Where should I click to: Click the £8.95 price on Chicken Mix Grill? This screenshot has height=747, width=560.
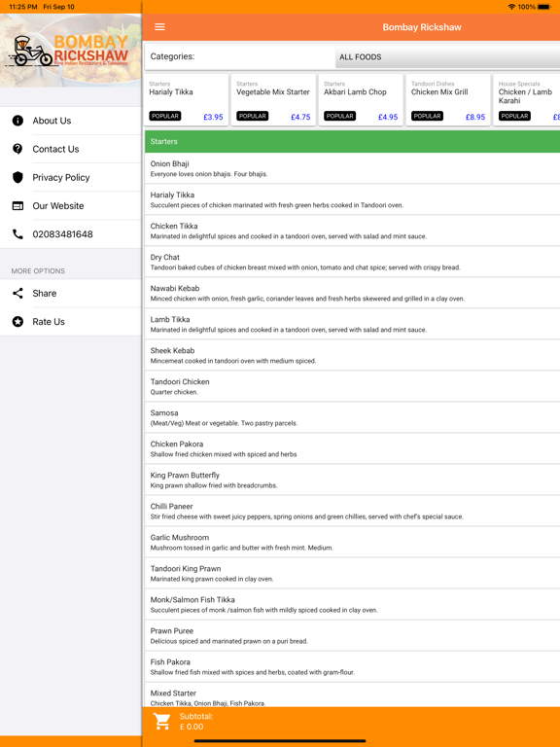click(x=475, y=117)
